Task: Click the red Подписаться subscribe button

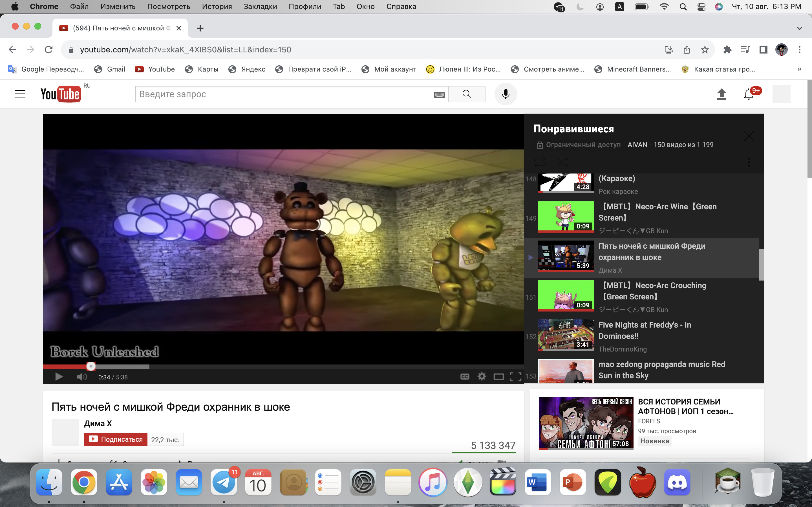Action: 116,439
